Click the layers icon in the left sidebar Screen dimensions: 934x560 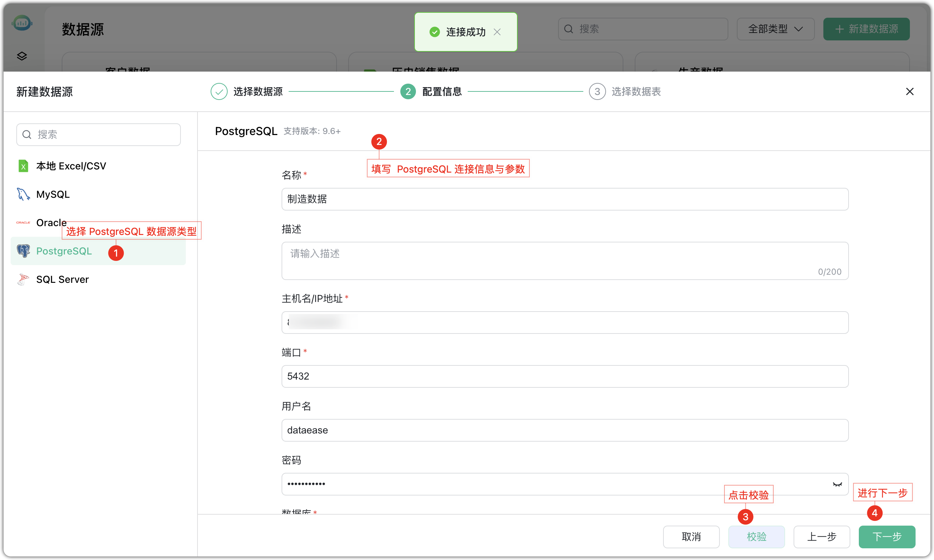(x=22, y=56)
